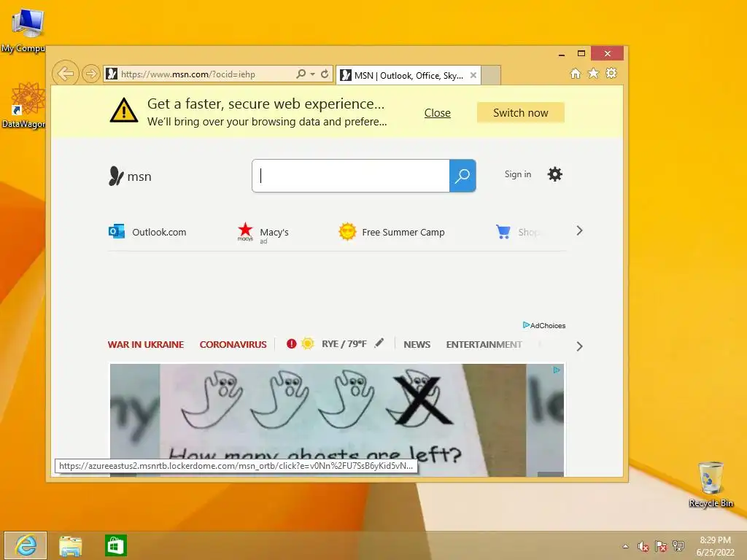Select the DataWagon desktop shortcut
The image size is (747, 560).
tap(24, 105)
